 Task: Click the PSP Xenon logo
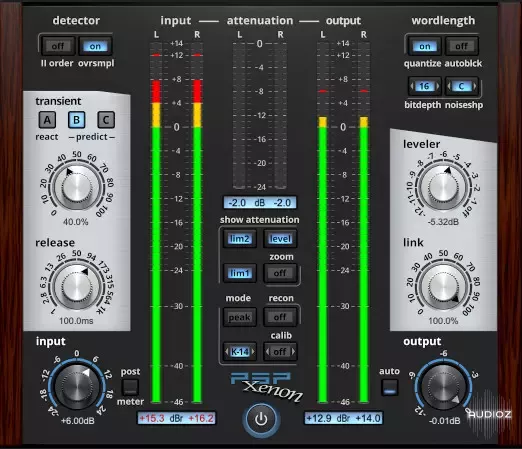click(x=267, y=386)
